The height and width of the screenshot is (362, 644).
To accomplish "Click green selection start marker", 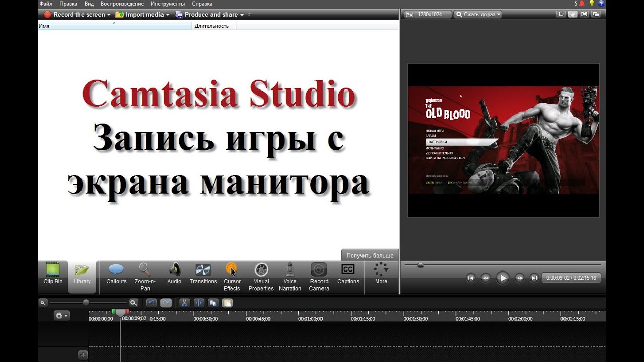I will click(114, 312).
